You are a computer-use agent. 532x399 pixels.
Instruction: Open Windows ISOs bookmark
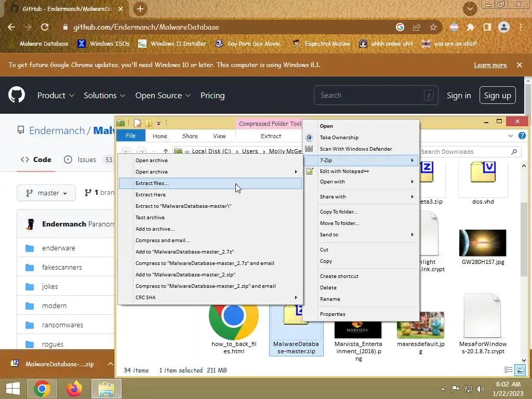103,44
